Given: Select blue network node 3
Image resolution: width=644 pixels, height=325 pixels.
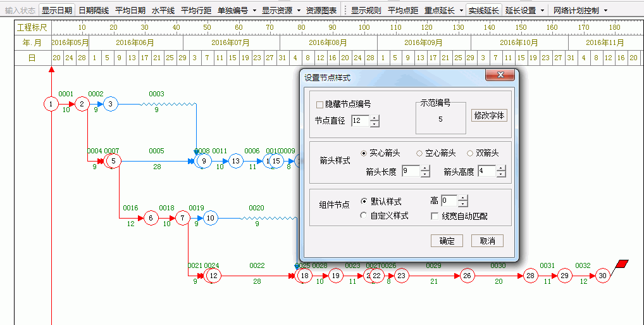Looking at the screenshot, I should tap(111, 104).
